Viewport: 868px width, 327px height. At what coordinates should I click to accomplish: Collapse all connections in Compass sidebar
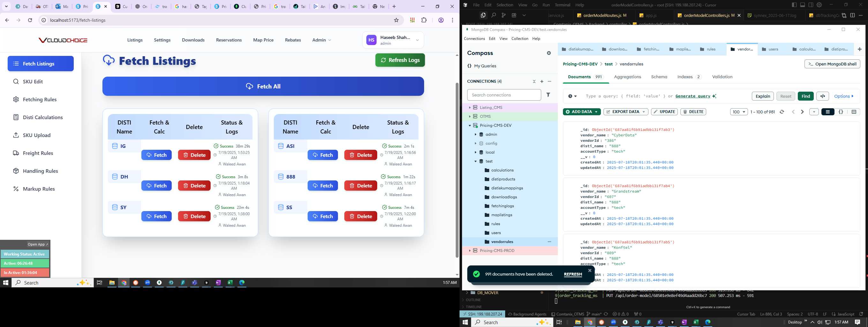534,81
